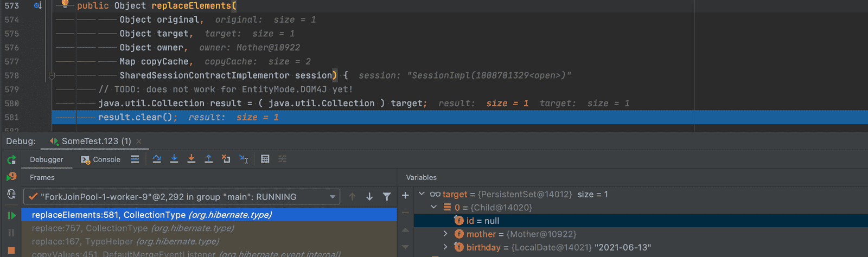
Task: Resume program execution
Action: (11, 215)
